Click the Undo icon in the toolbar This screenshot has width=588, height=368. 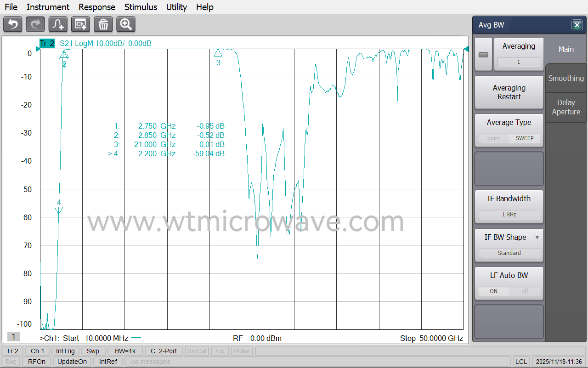click(12, 24)
